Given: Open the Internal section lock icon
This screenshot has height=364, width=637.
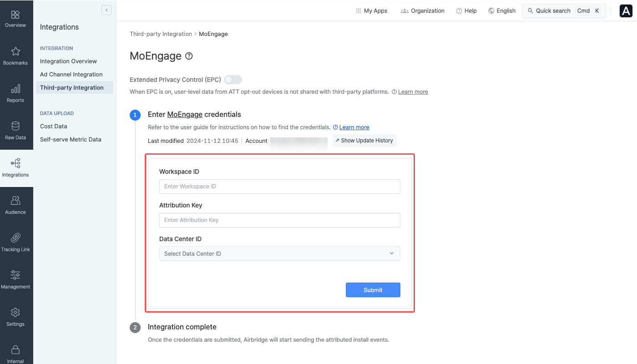Looking at the screenshot, I should click(15, 349).
